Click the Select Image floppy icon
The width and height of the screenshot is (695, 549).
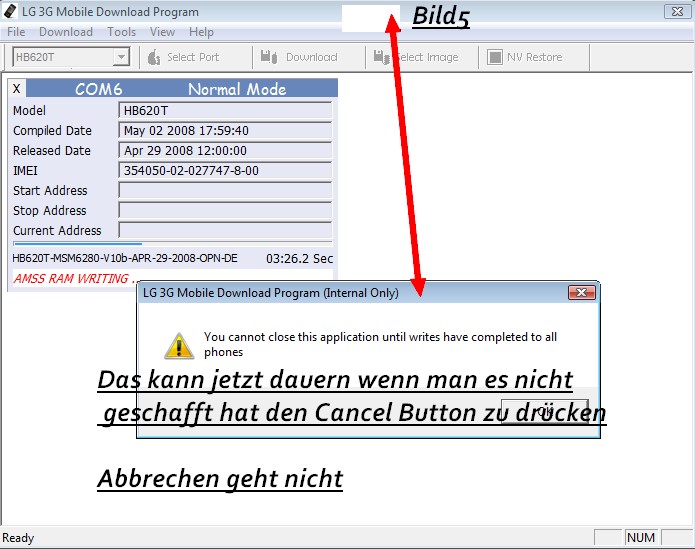click(383, 57)
